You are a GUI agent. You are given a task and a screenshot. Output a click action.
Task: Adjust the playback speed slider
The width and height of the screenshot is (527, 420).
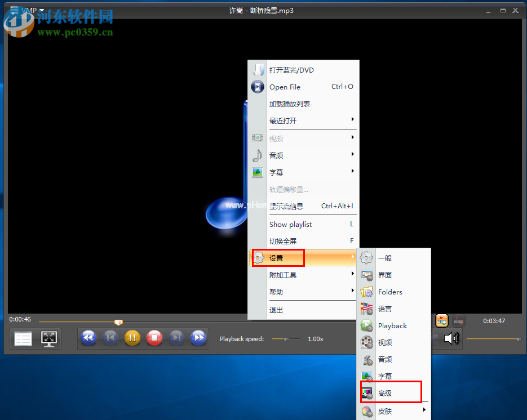click(x=286, y=339)
